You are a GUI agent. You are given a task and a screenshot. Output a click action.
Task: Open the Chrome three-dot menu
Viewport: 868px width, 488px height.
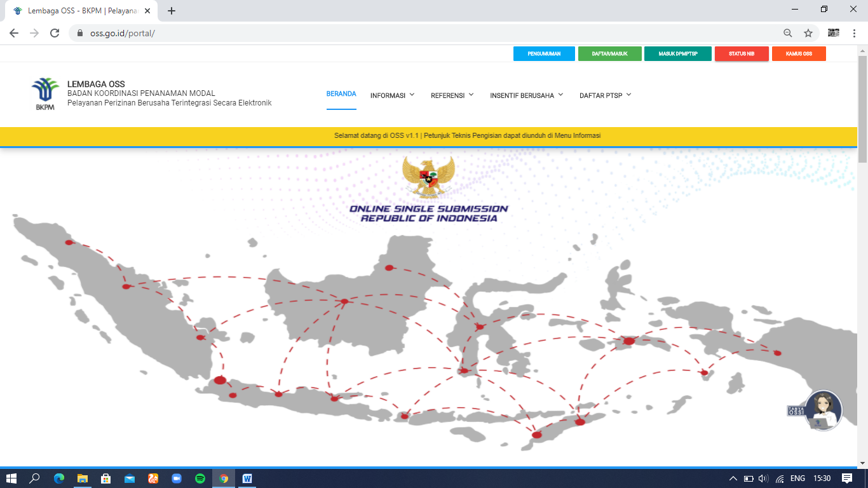[x=854, y=33]
